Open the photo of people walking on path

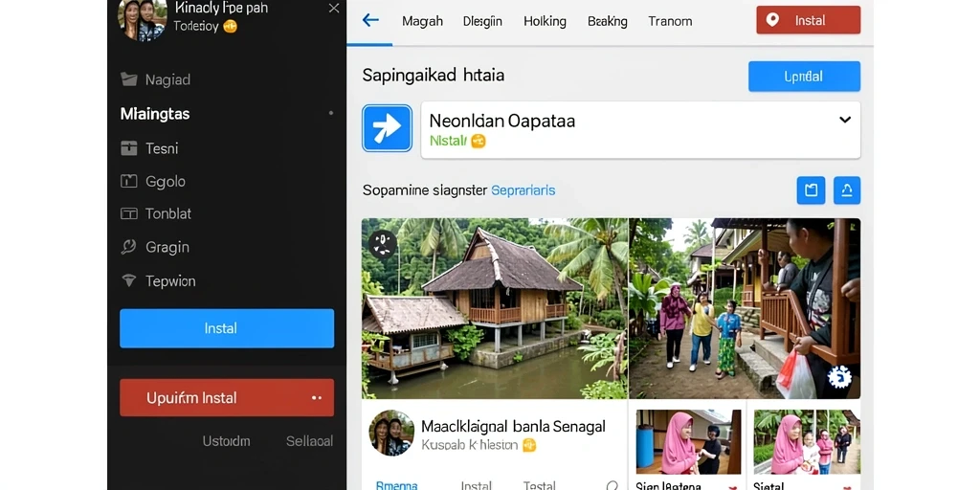745,308
